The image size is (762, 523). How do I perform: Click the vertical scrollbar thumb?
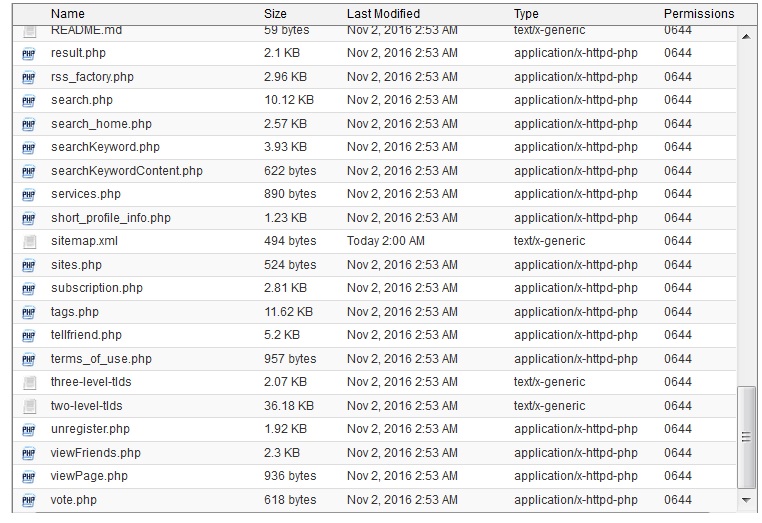click(746, 436)
